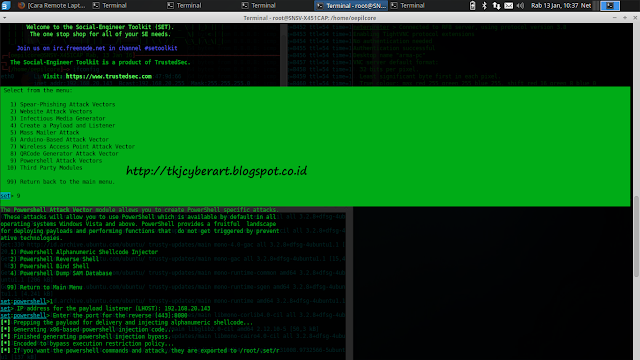Click 'Infectious Media Generator' menu line
Screen dimensions: 640x360
tap(58, 118)
